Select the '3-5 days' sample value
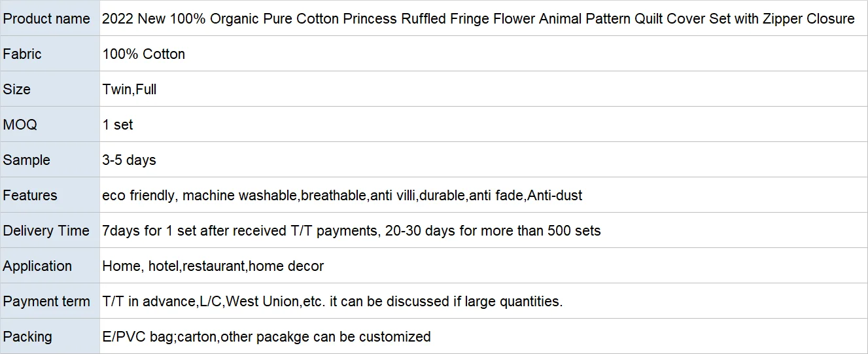Screen dimensions: 868x354 130,160
